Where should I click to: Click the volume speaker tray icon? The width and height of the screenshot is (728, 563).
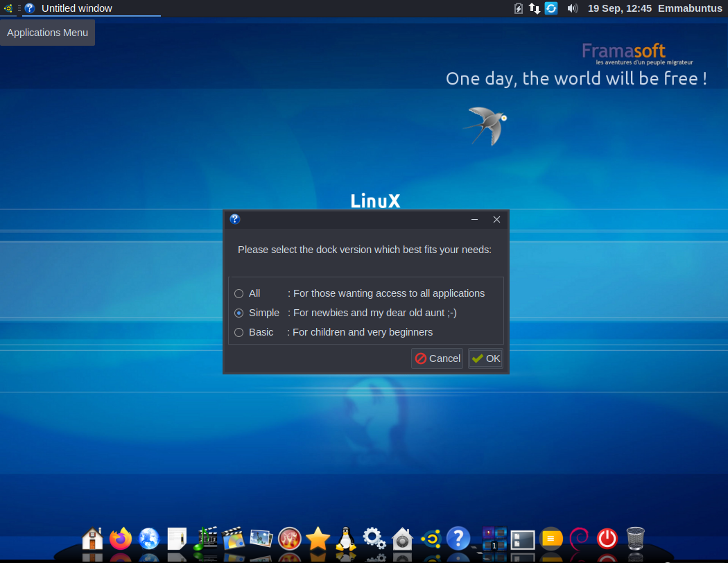(x=573, y=8)
